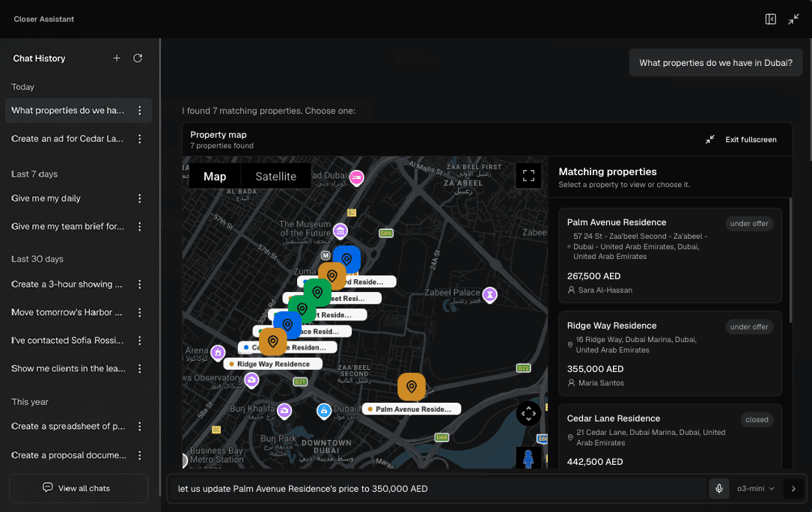Click the orange Palm Avenue Residence map pin
Viewport: 812px width, 512px height.
[x=411, y=386]
